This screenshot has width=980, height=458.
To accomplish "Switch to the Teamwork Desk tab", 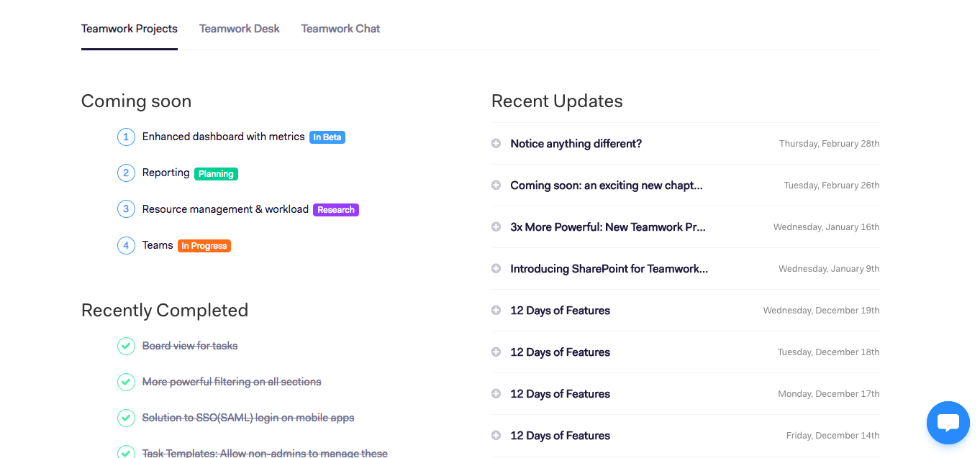I will coord(240,29).
